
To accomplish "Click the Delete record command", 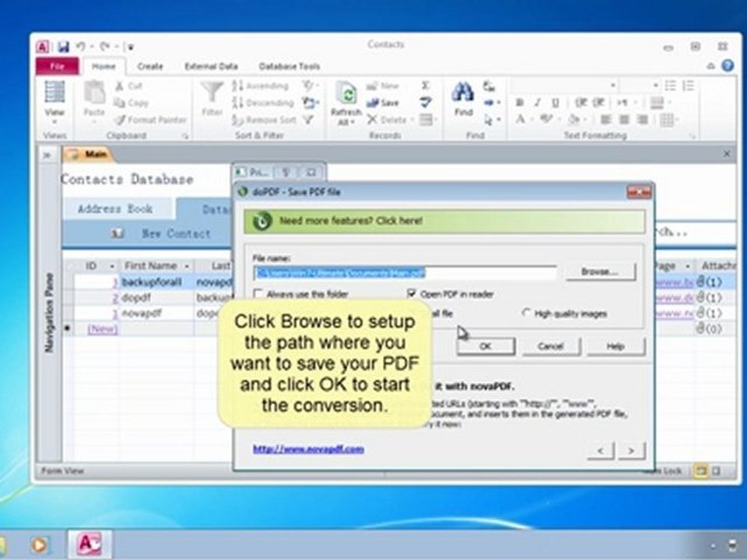I will 387,120.
